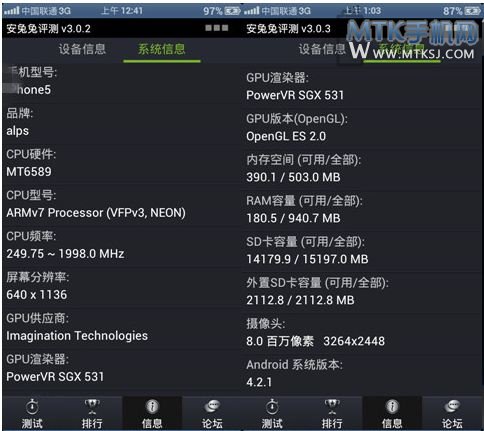Screen dimensions: 484x431
Task: Switch to 设备信息 tab in v3.0.3 screen
Action: tap(322, 49)
